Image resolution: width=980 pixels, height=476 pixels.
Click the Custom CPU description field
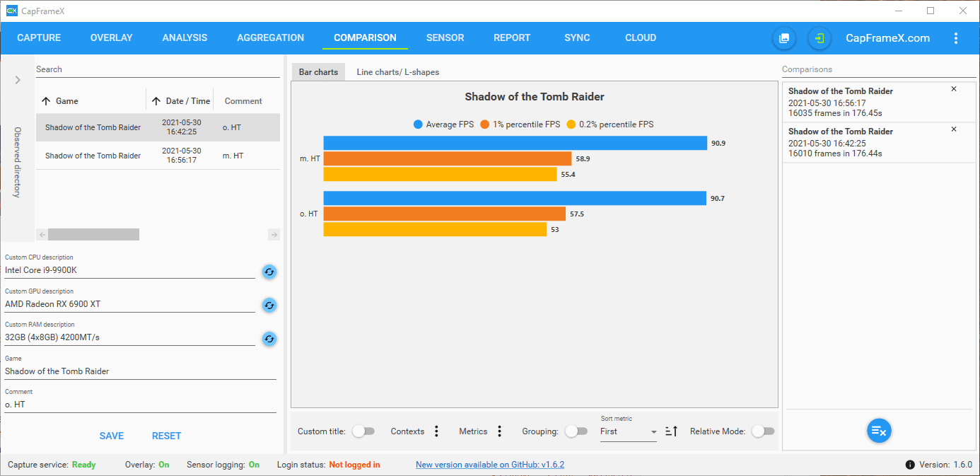point(130,270)
